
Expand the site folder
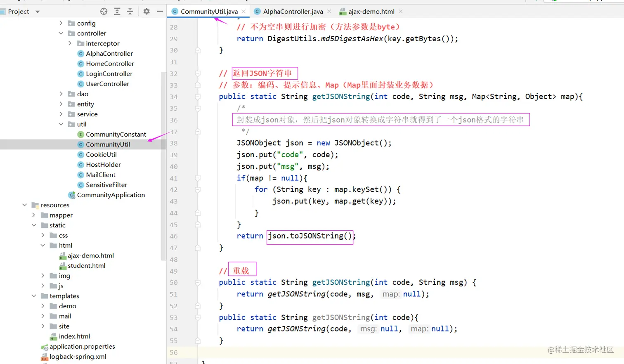coord(43,326)
